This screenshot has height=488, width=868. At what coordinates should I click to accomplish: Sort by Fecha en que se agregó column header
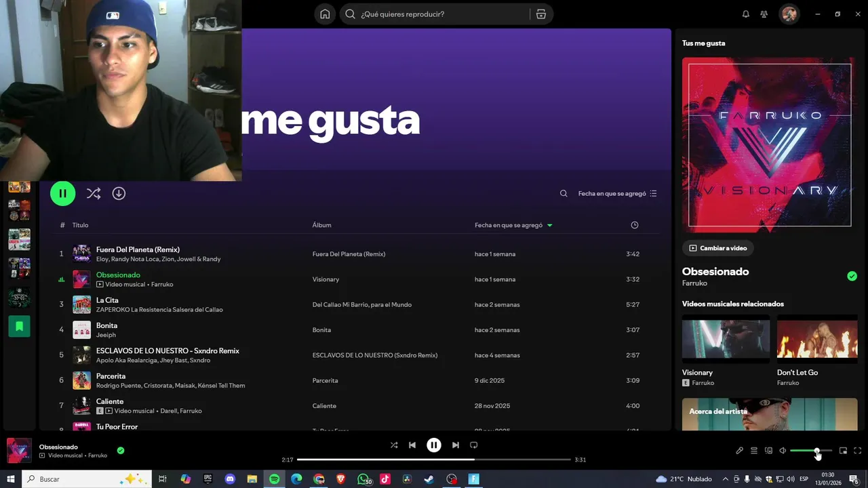coord(513,225)
